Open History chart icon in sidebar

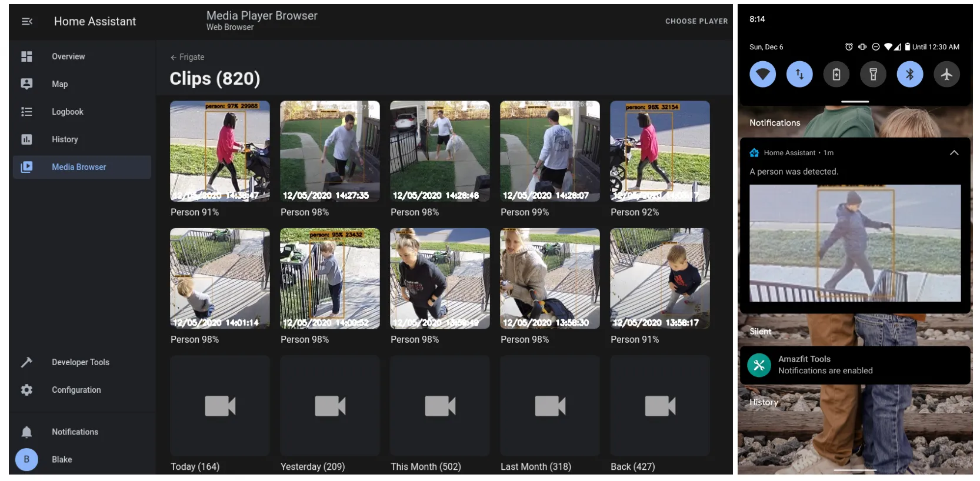pyautogui.click(x=26, y=139)
